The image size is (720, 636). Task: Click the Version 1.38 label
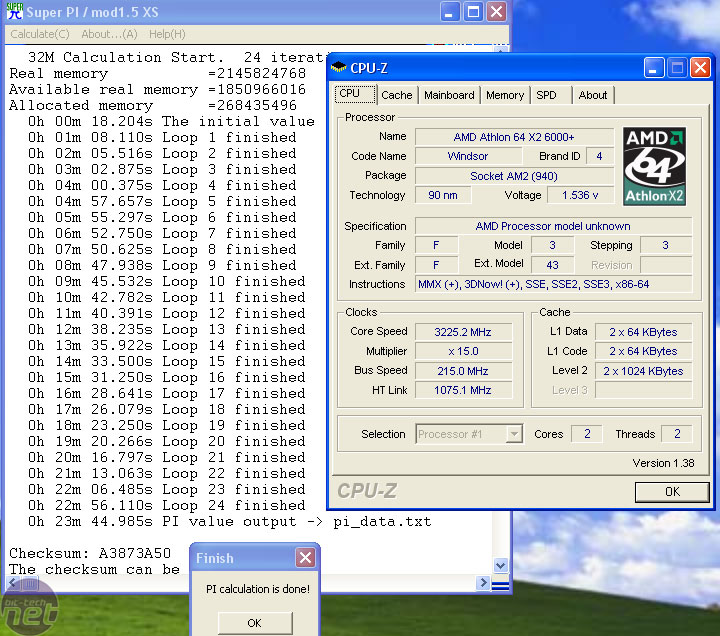[x=663, y=463]
